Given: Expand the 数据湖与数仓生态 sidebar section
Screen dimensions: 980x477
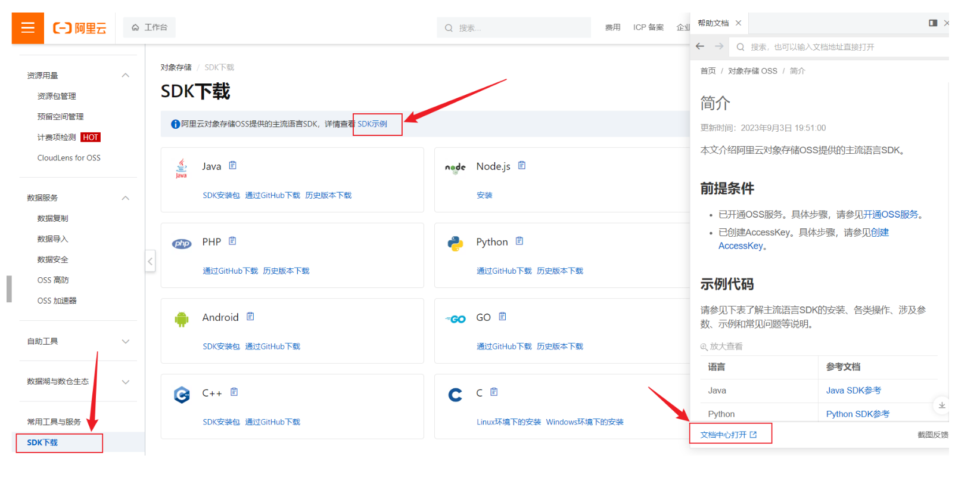Looking at the screenshot, I should click(126, 382).
